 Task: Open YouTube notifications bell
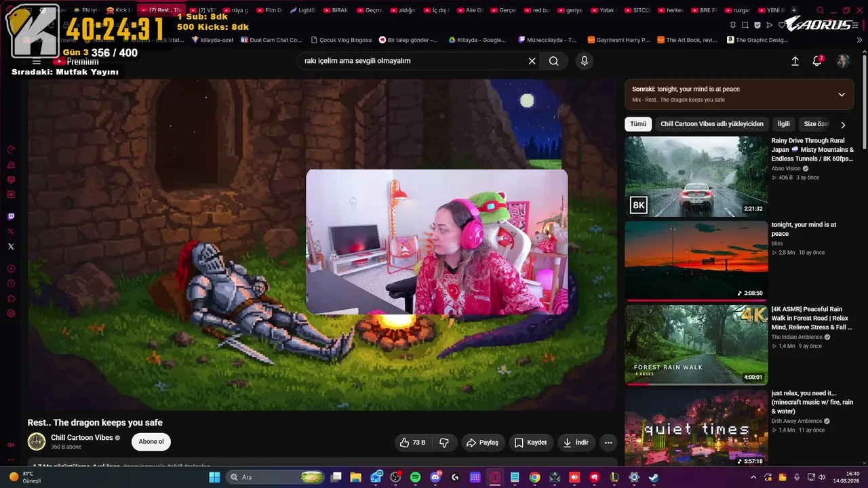817,61
